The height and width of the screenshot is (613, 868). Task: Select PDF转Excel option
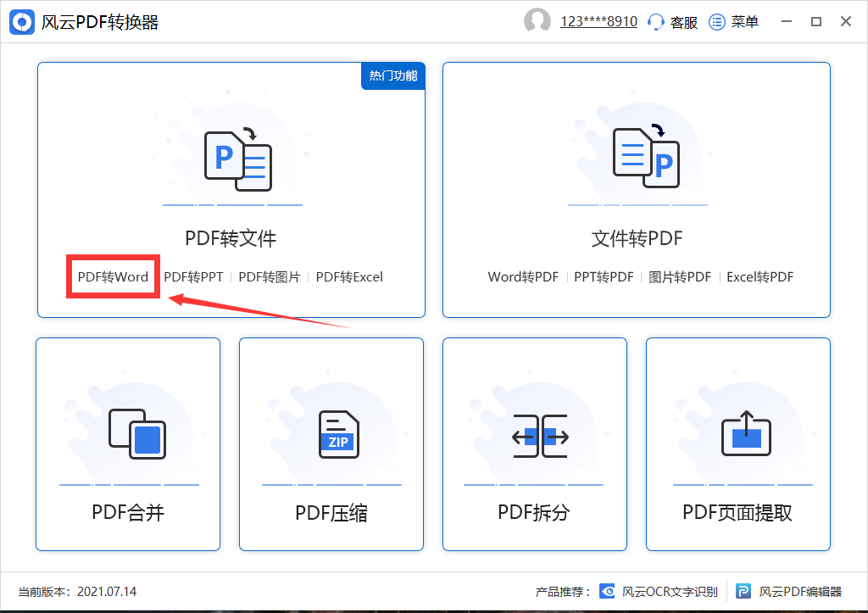coord(349,277)
